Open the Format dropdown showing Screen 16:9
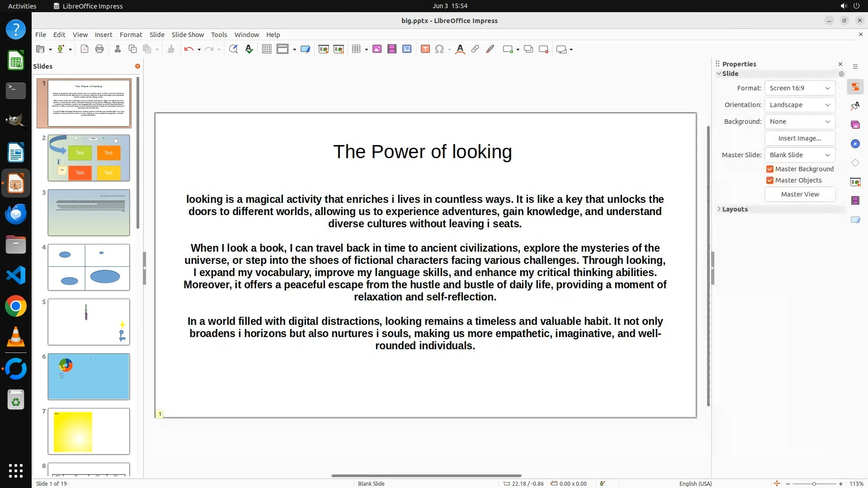The width and height of the screenshot is (868, 488). pos(800,88)
